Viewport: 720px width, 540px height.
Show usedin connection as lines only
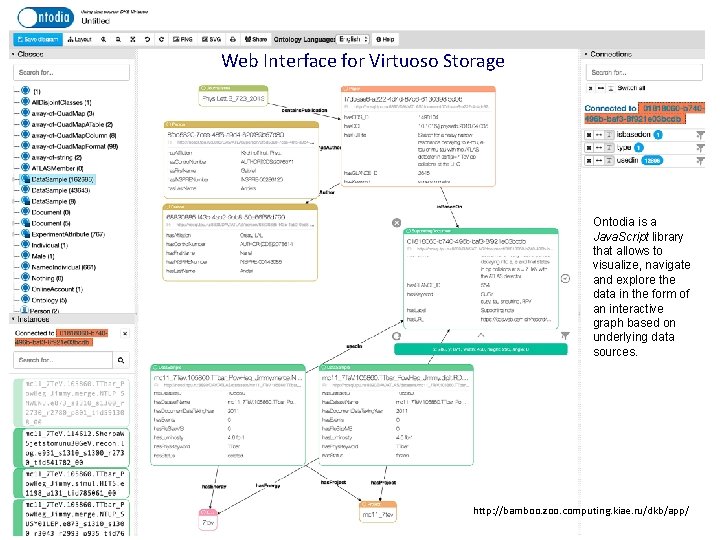(599, 160)
